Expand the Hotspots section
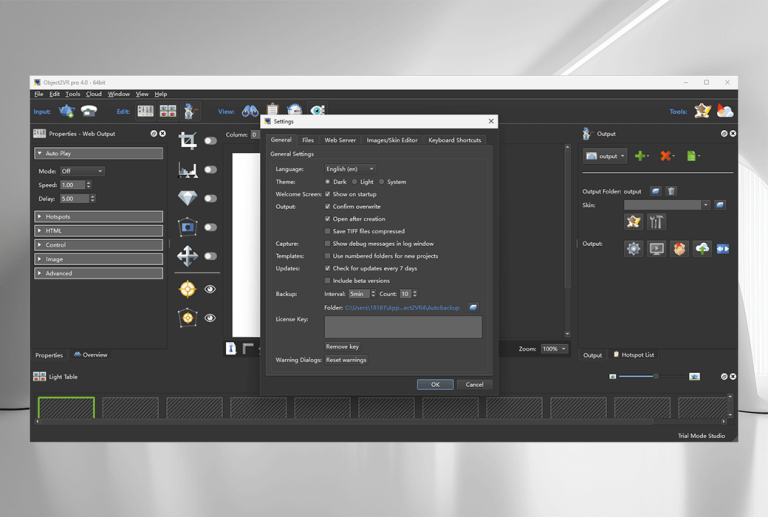Viewport: 768px width, 517px height. [98, 216]
